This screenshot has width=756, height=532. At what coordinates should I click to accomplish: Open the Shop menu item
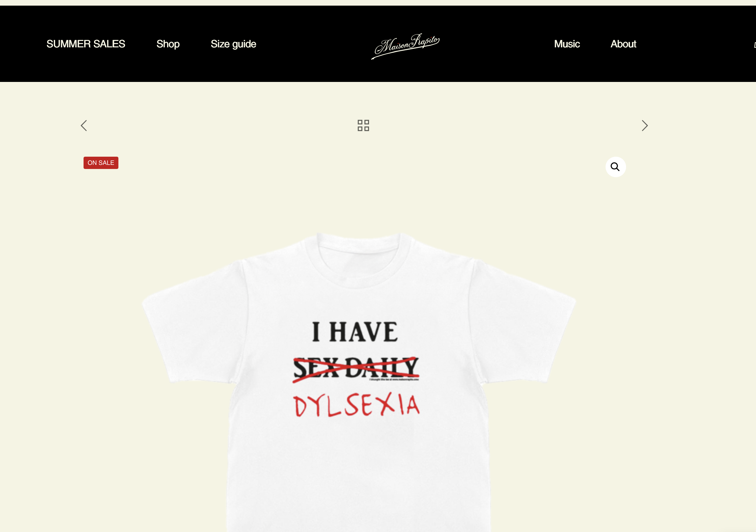pos(168,44)
